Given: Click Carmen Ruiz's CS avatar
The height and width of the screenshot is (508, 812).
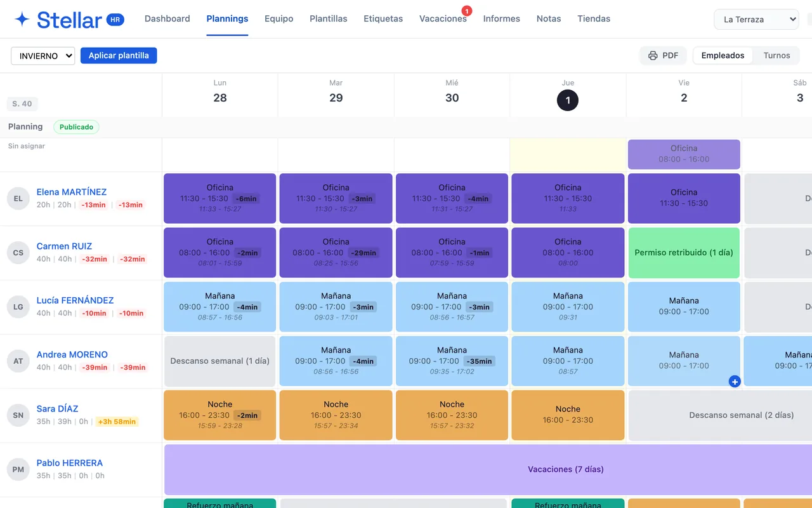Looking at the screenshot, I should pyautogui.click(x=18, y=253).
